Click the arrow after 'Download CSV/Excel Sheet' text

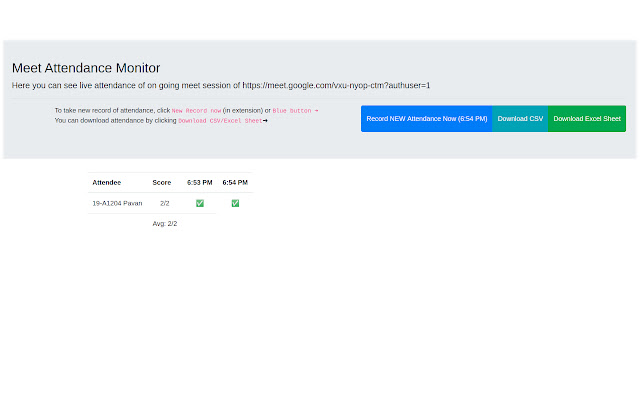(265, 121)
